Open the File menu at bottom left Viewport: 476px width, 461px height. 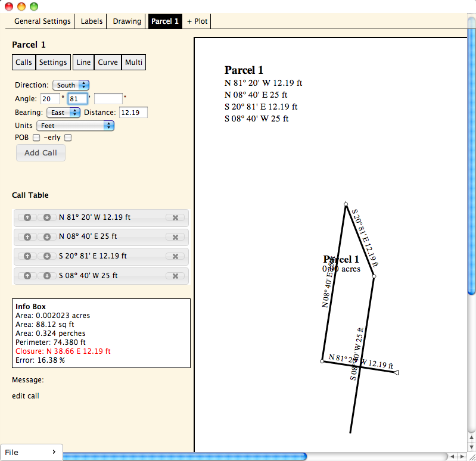click(31, 453)
